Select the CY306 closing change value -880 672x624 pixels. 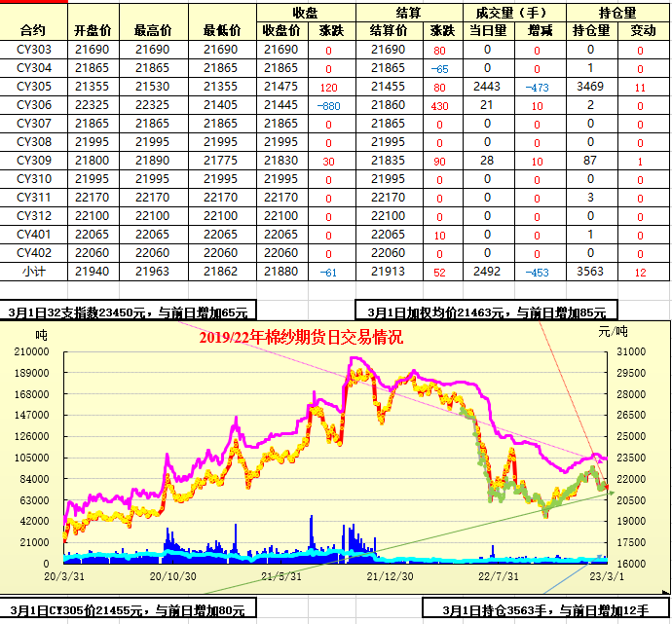[x=329, y=105]
